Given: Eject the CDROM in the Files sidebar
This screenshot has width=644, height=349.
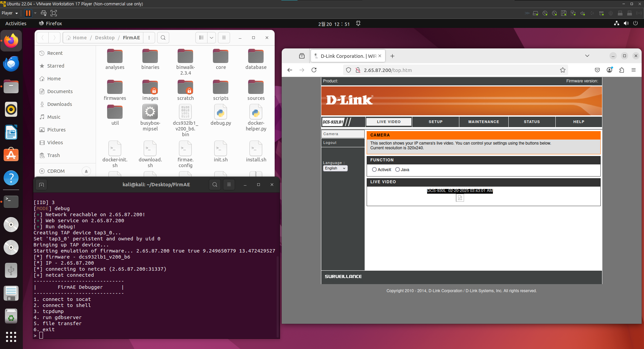Looking at the screenshot, I should coord(86,171).
